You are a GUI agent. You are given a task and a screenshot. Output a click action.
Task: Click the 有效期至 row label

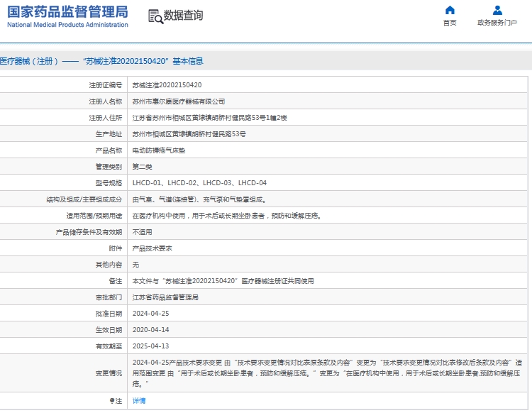pyautogui.click(x=109, y=346)
